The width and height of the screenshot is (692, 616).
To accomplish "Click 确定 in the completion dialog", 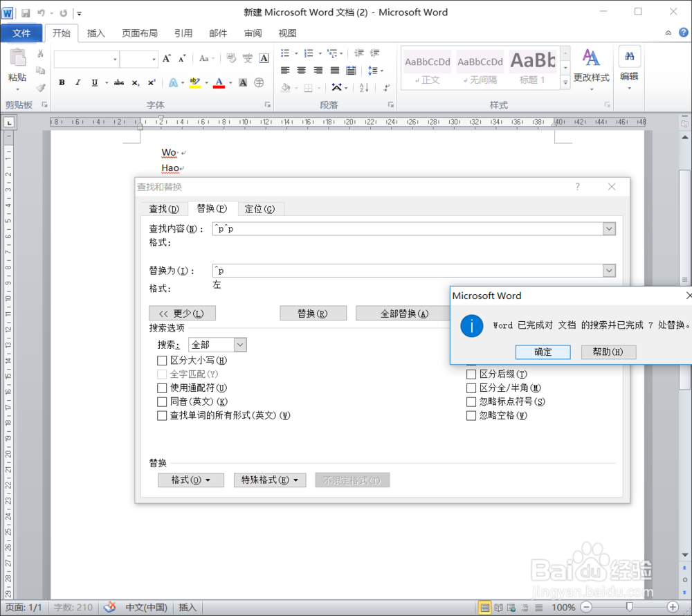I will pos(543,352).
